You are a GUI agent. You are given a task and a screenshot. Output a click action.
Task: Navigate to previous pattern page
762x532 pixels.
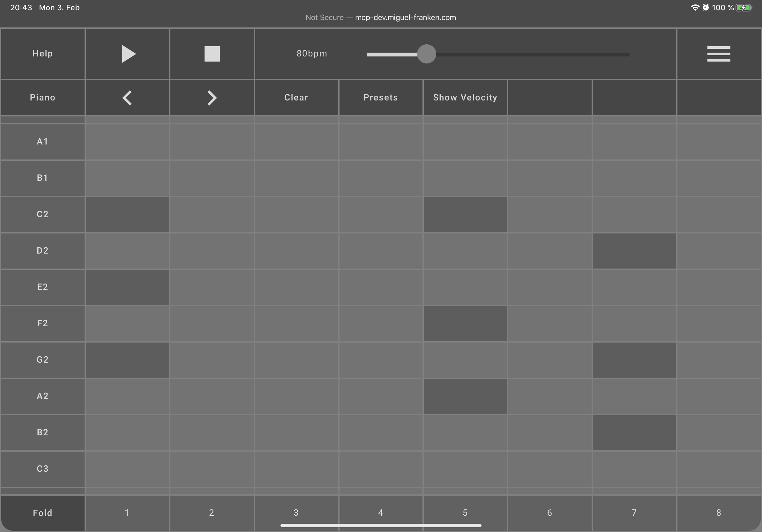tap(127, 97)
